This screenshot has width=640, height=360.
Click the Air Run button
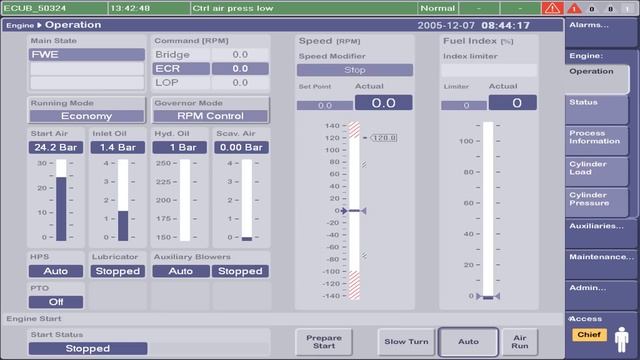click(x=520, y=342)
